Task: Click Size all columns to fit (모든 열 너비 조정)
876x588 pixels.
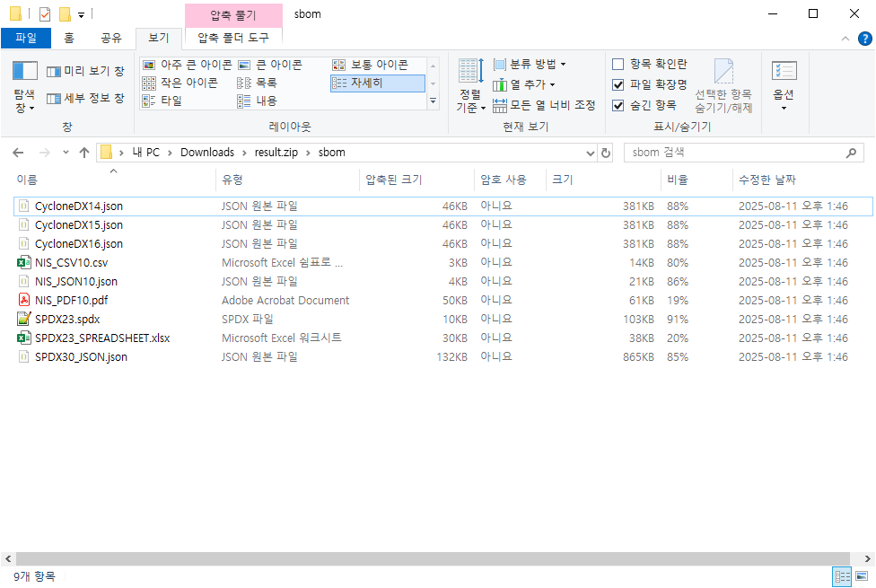Action: click(544, 105)
